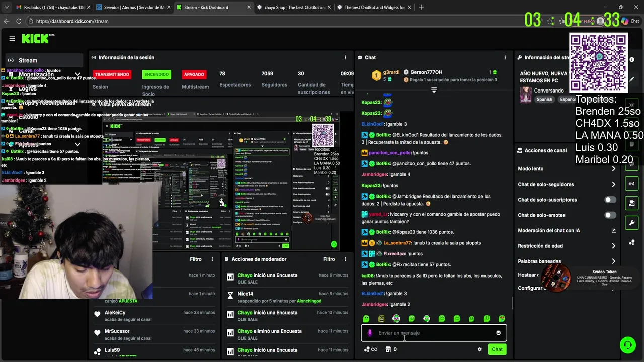Screen dimensions: 644x362
Task: Click the broadcast signal icon in right sidebar
Action: [632, 184]
